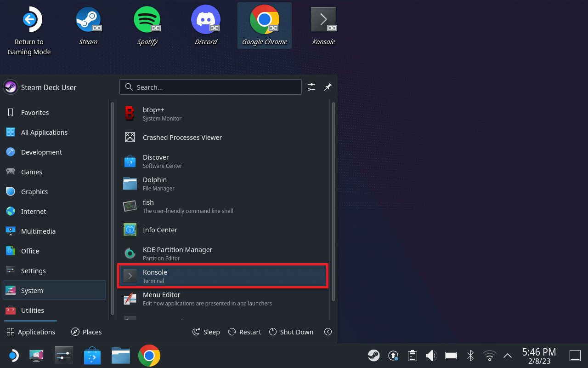This screenshot has height=368, width=588.
Task: Select the Games category
Action: [x=54, y=172]
